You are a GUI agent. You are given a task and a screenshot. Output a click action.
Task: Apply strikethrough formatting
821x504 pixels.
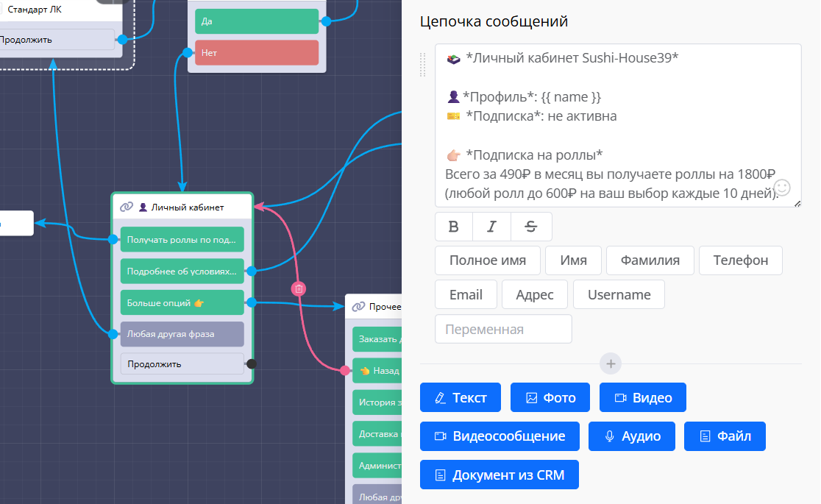click(531, 227)
